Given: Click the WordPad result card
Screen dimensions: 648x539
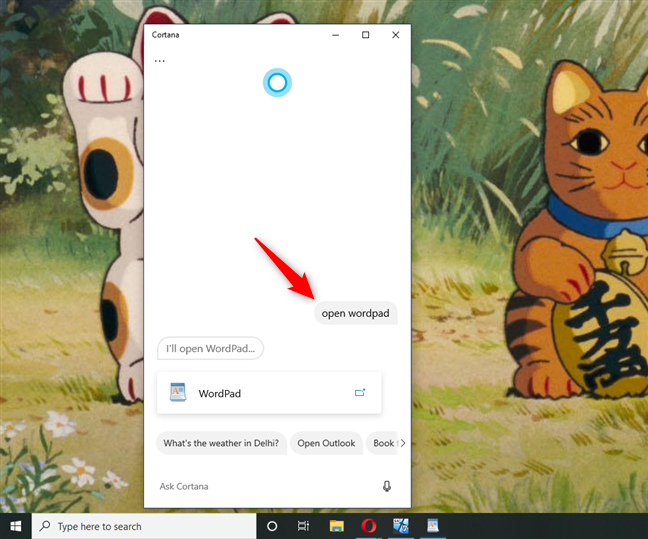Looking at the screenshot, I should 269,393.
